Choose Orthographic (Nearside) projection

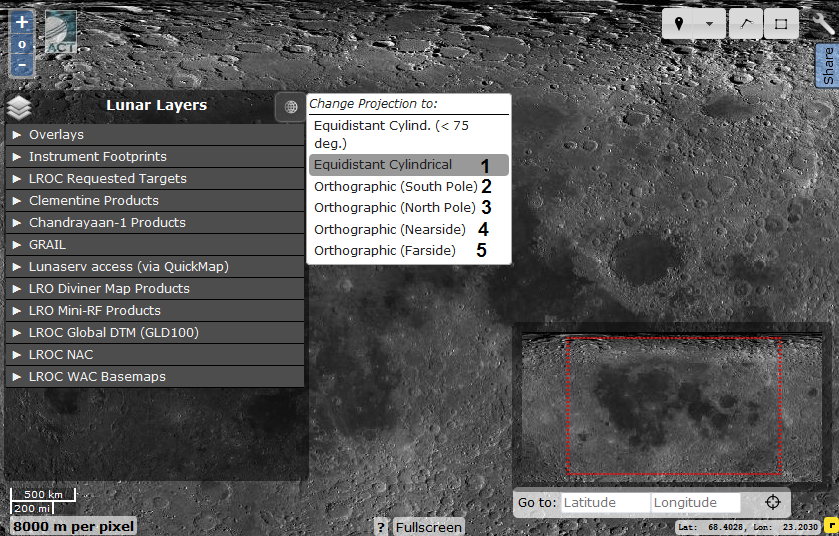(409, 229)
